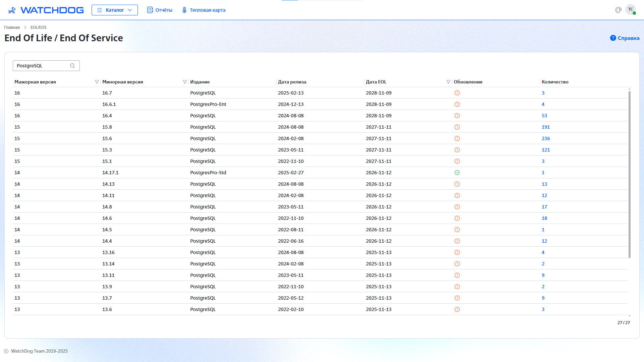Click the help question mark icon
Screen dimensions: 644x362
click(613, 38)
